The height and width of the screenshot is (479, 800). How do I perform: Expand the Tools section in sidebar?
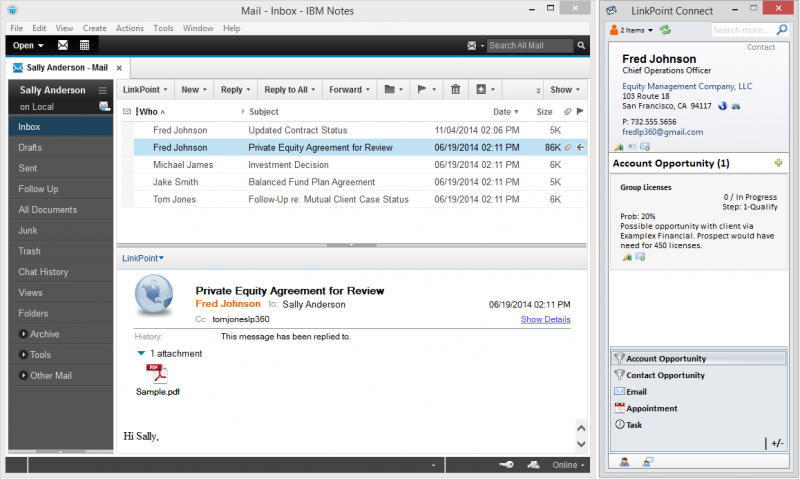click(x=23, y=355)
